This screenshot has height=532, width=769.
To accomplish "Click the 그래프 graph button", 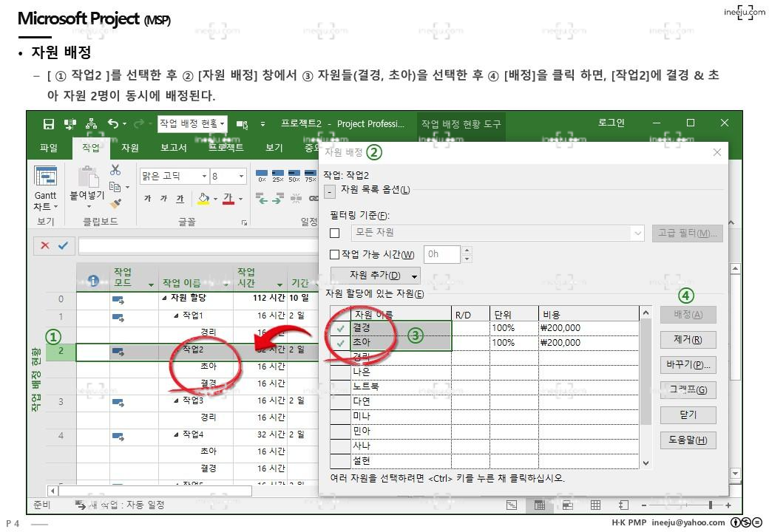I will point(688,390).
